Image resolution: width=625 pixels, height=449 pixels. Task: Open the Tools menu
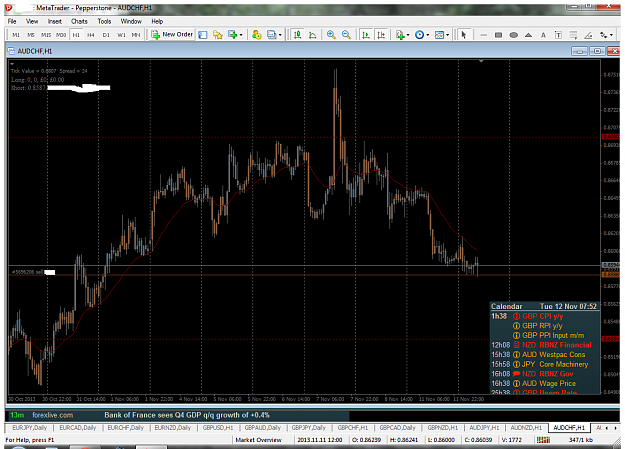click(x=104, y=21)
